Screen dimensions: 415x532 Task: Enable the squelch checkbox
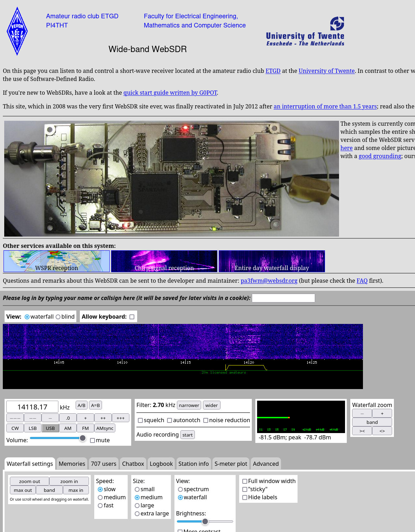140,420
